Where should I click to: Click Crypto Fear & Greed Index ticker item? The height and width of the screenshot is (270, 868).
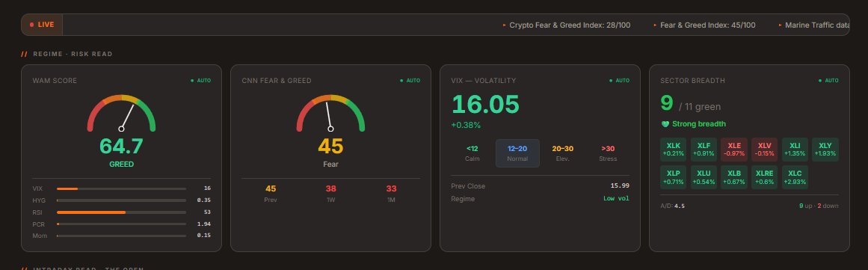point(566,25)
